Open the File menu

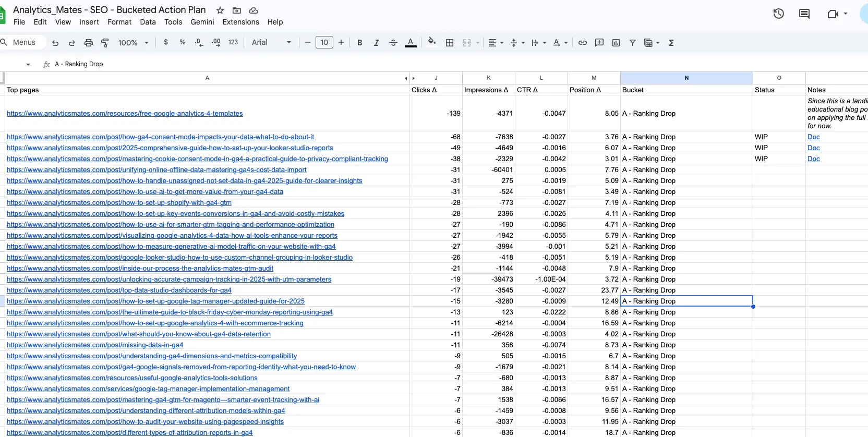[19, 22]
